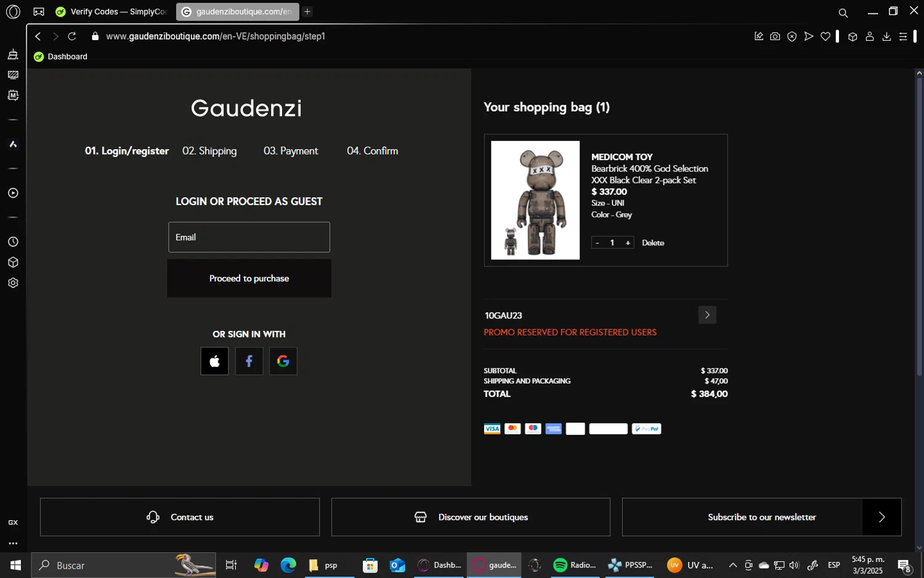The image size is (924, 578).
Task: Select step 01. Login/register
Action: tap(127, 151)
